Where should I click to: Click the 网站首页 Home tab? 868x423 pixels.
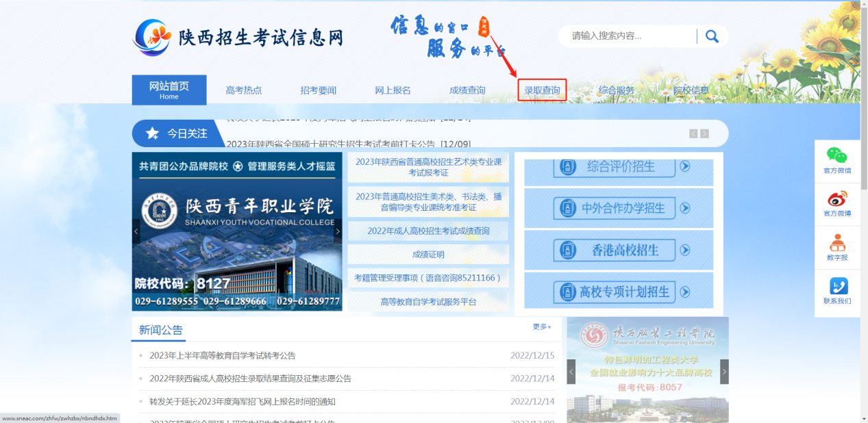click(169, 90)
